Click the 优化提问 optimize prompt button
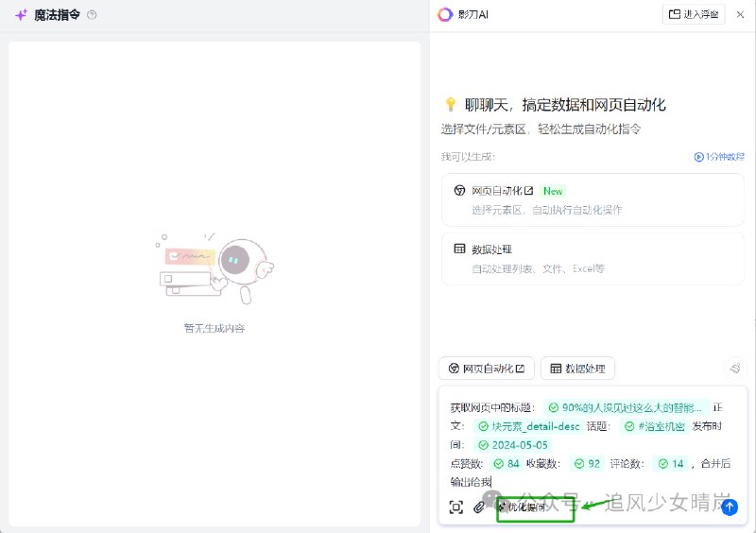 pos(523,507)
